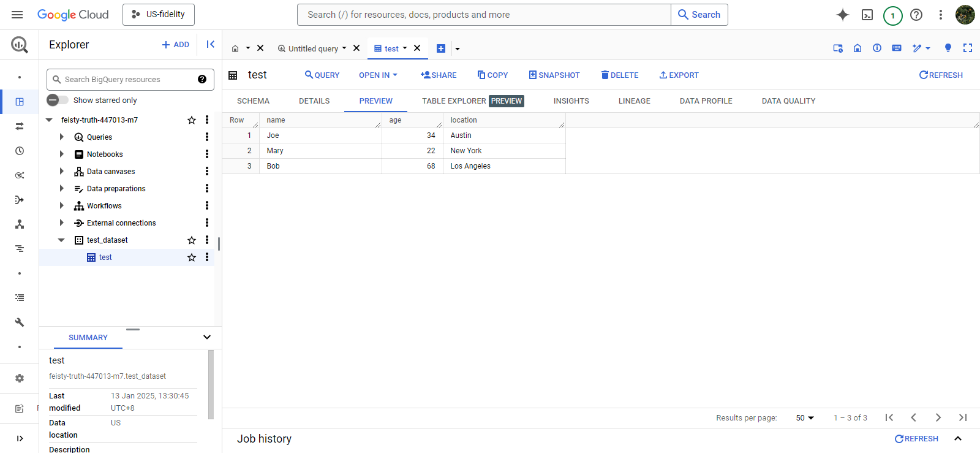980x453 pixels.
Task: Click the QUERY button
Action: coord(322,75)
